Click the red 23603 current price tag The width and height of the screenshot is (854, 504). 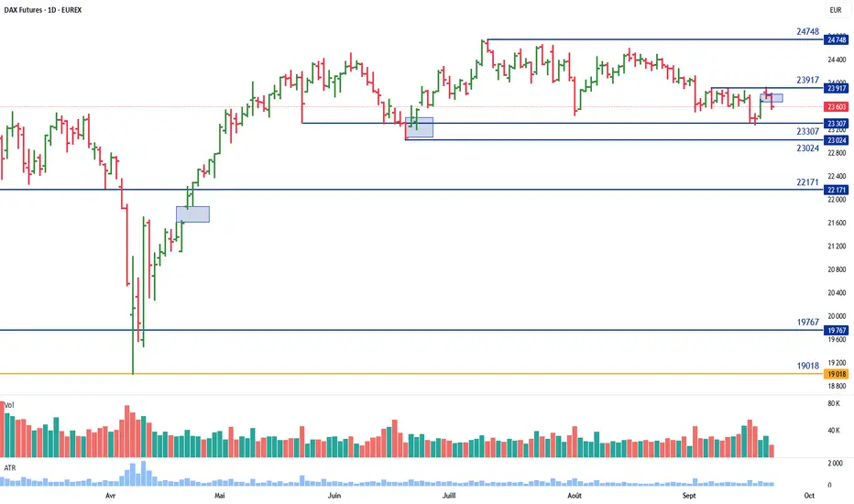[836, 107]
